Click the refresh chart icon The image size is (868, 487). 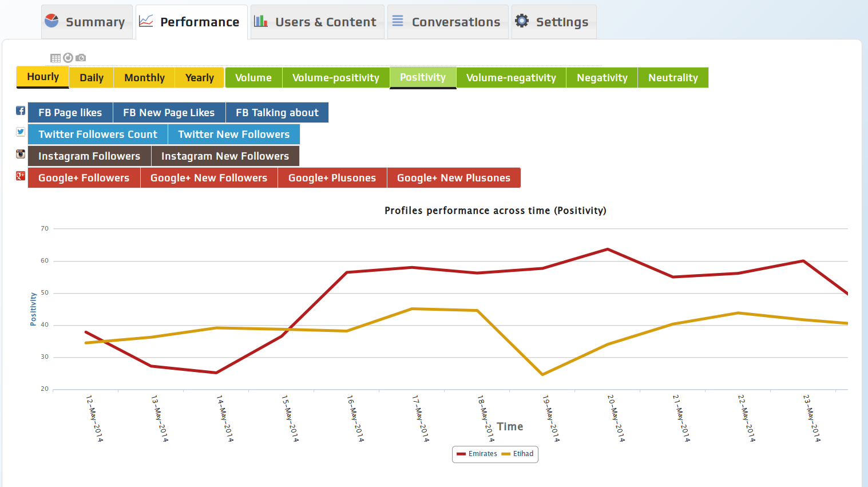[x=68, y=58]
